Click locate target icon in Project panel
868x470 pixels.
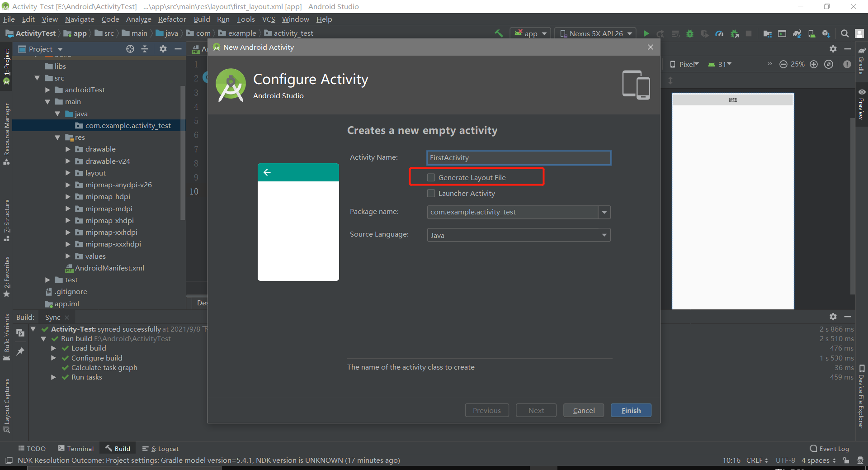[x=130, y=49]
